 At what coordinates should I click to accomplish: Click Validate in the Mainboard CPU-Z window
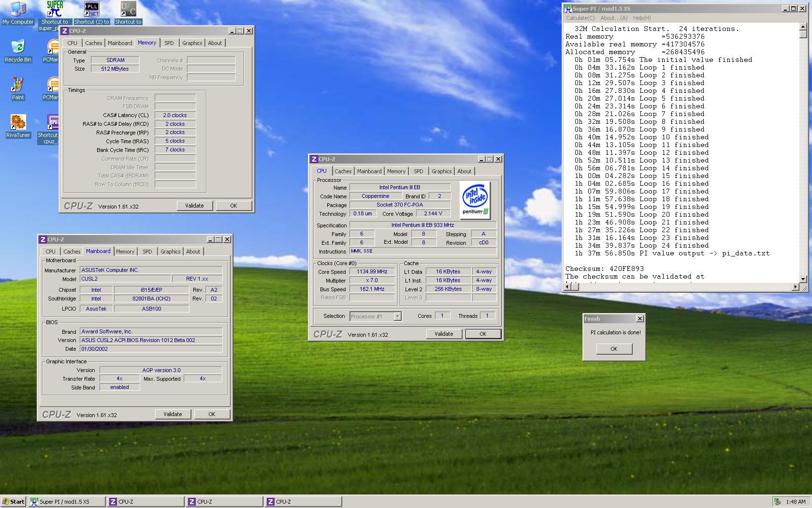pyautogui.click(x=173, y=414)
